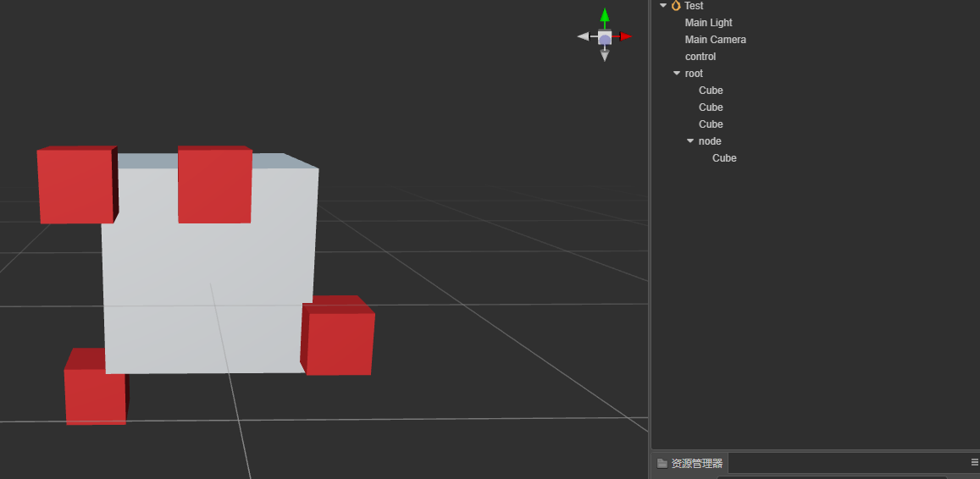Image resolution: width=980 pixels, height=479 pixels.
Task: Click the green Y-axis gizmo arrow
Action: click(605, 15)
